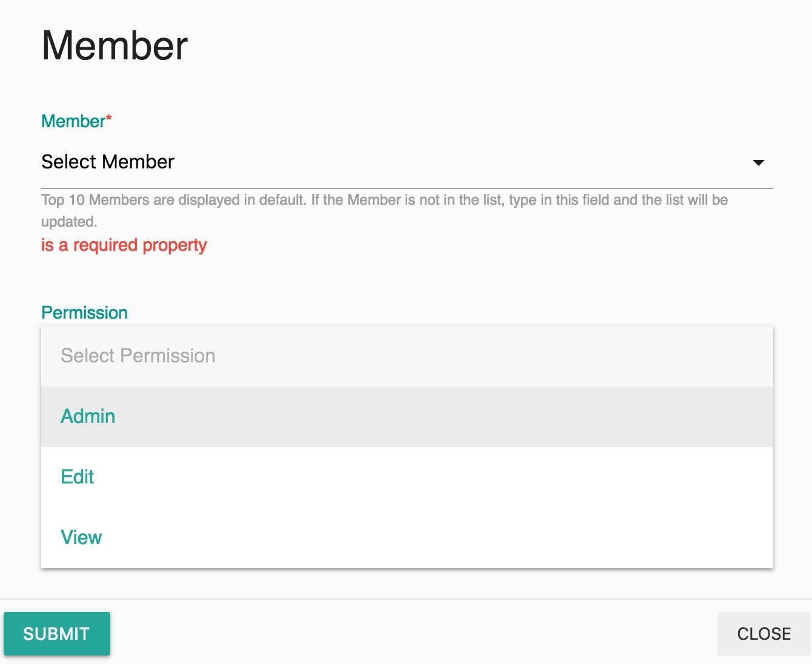
Task: Click the Close button
Action: pos(764,634)
